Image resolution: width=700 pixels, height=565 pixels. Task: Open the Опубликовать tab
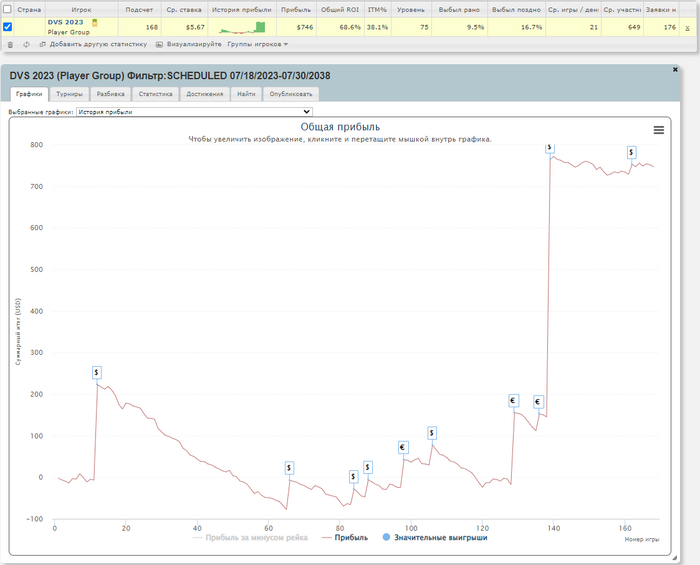click(291, 94)
